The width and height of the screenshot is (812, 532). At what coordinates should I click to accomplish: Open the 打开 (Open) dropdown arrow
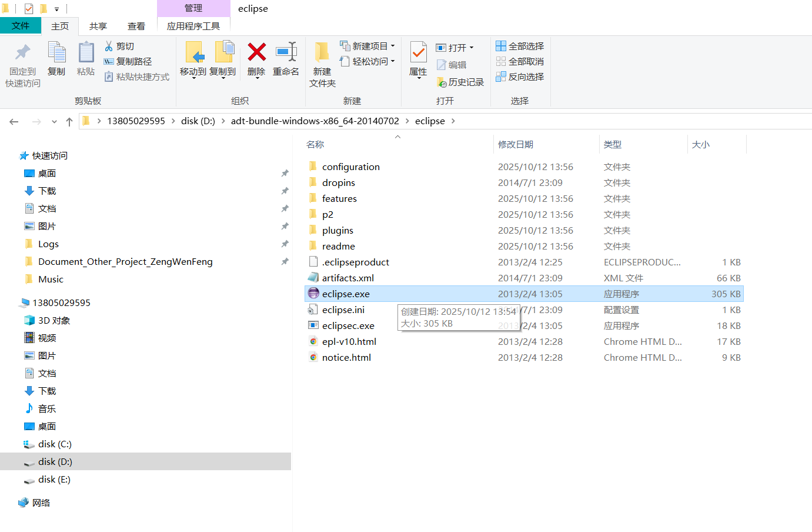[472, 48]
